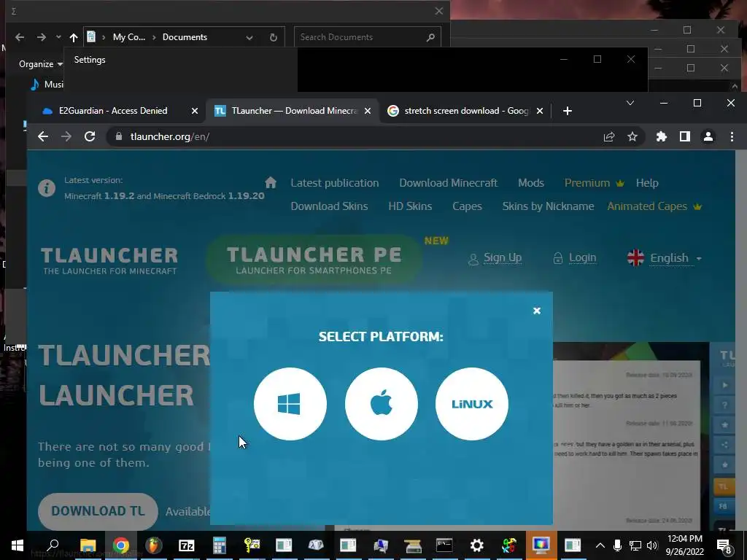Go to Capes page
The width and height of the screenshot is (747, 560).
tap(467, 206)
